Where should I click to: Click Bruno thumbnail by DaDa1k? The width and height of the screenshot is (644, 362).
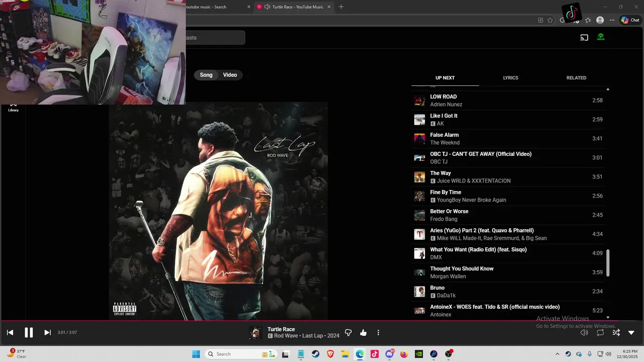point(420,292)
